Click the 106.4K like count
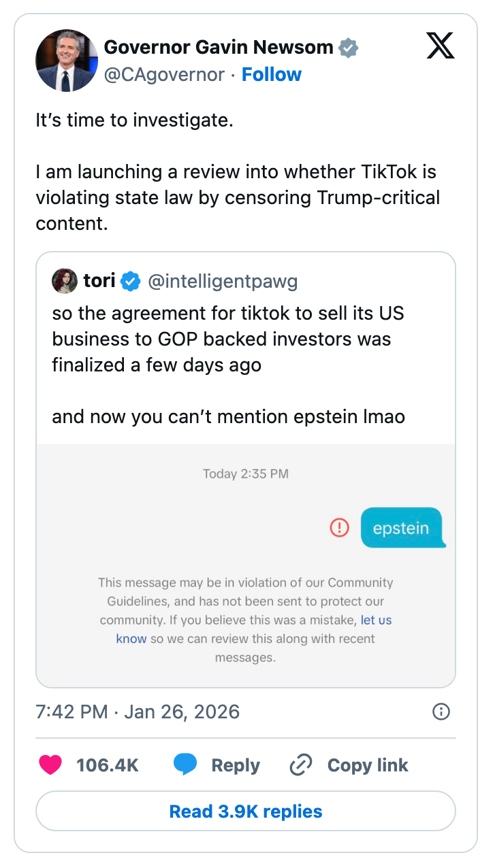493x868 pixels. tap(107, 765)
